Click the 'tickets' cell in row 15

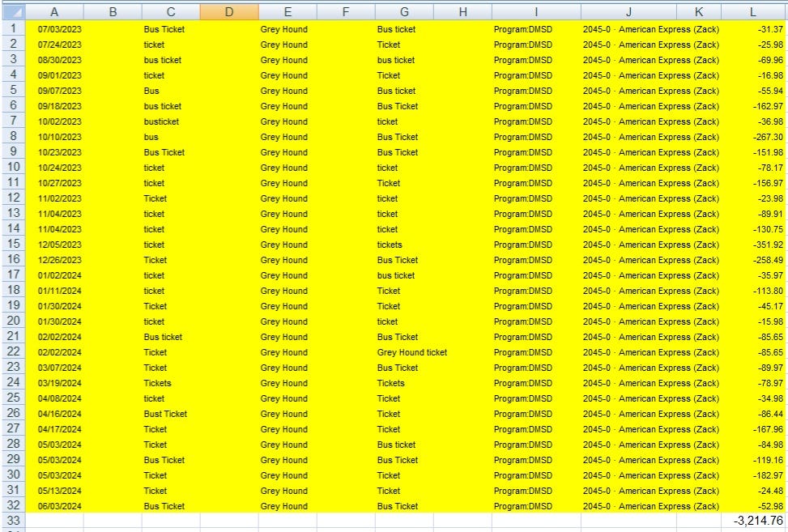click(x=404, y=245)
